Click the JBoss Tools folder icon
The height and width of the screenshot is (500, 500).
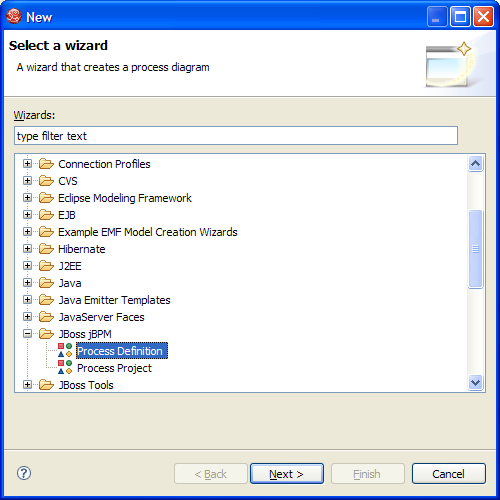coord(46,385)
